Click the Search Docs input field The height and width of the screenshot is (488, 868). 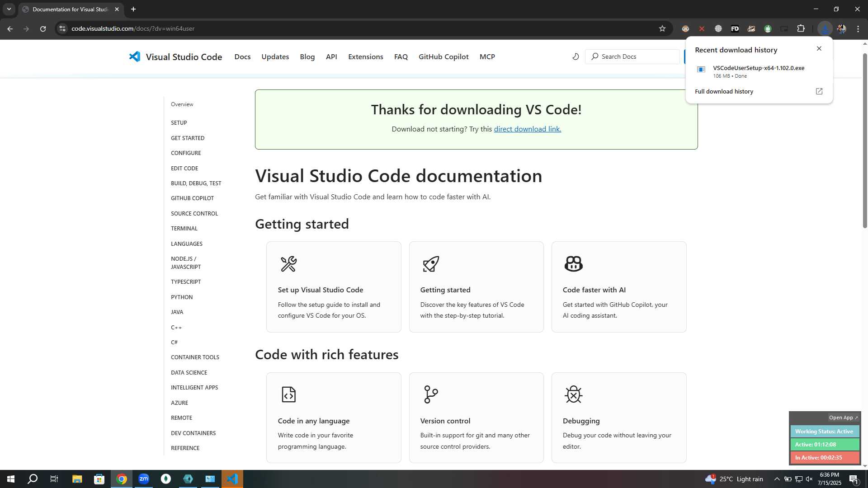[x=632, y=56]
